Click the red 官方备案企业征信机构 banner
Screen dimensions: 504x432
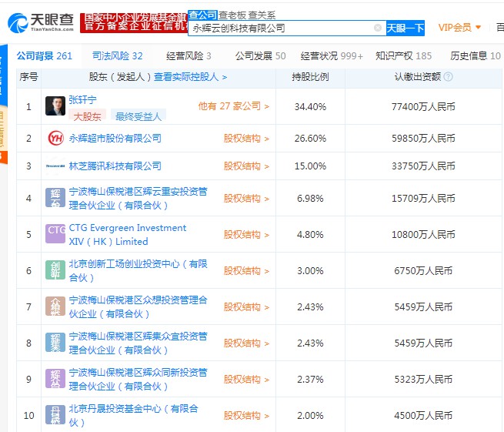(x=134, y=22)
